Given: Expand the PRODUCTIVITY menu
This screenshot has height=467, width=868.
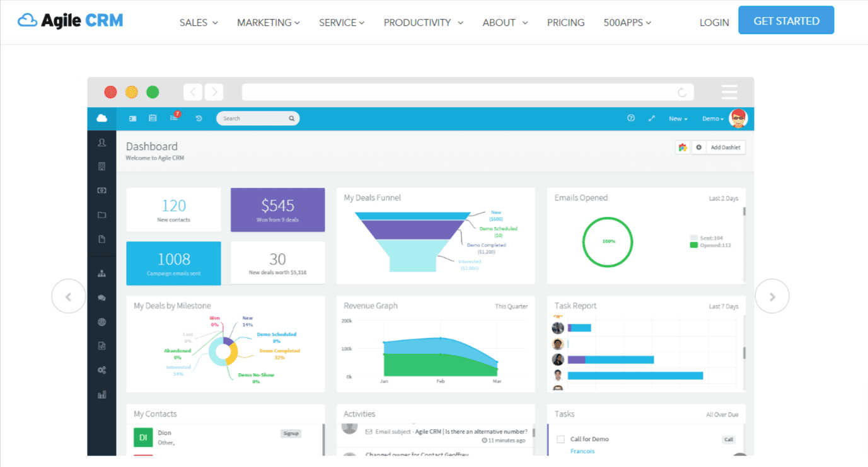Looking at the screenshot, I should pyautogui.click(x=424, y=22).
